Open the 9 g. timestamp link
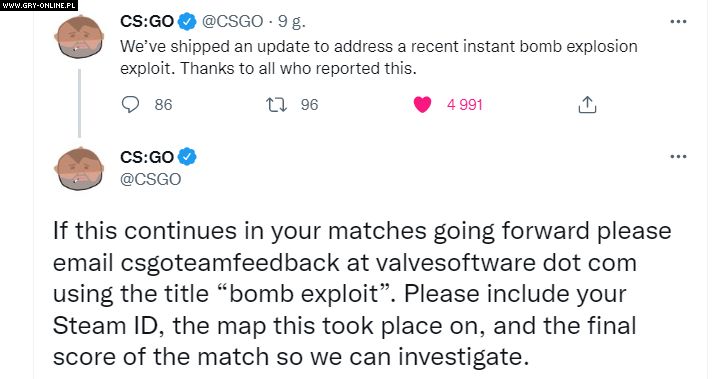This screenshot has width=724, height=379. point(292,22)
